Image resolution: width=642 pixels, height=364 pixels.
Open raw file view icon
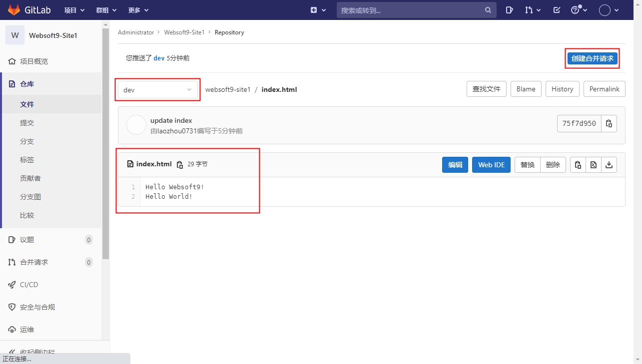594,165
